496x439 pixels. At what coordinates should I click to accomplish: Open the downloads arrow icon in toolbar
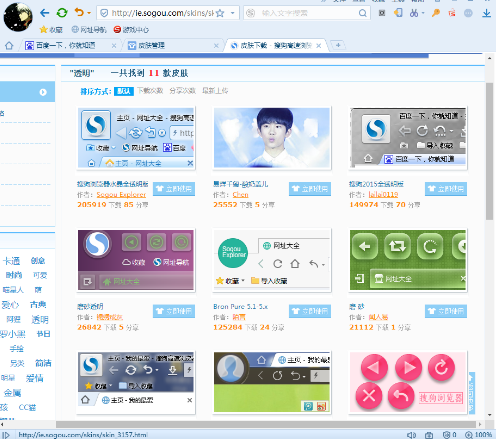pyautogui.click(x=486, y=13)
